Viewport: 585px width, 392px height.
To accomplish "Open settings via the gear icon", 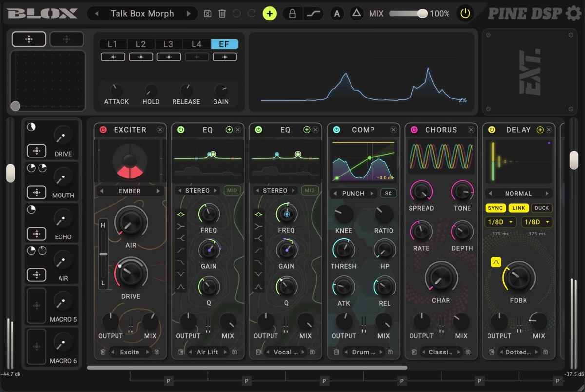I will pyautogui.click(x=574, y=13).
